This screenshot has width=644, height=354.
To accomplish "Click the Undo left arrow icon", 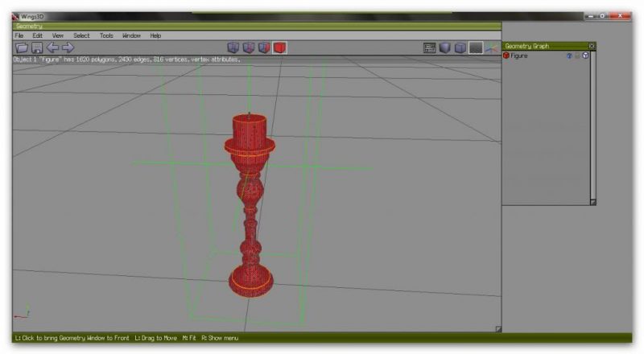I will [52, 48].
